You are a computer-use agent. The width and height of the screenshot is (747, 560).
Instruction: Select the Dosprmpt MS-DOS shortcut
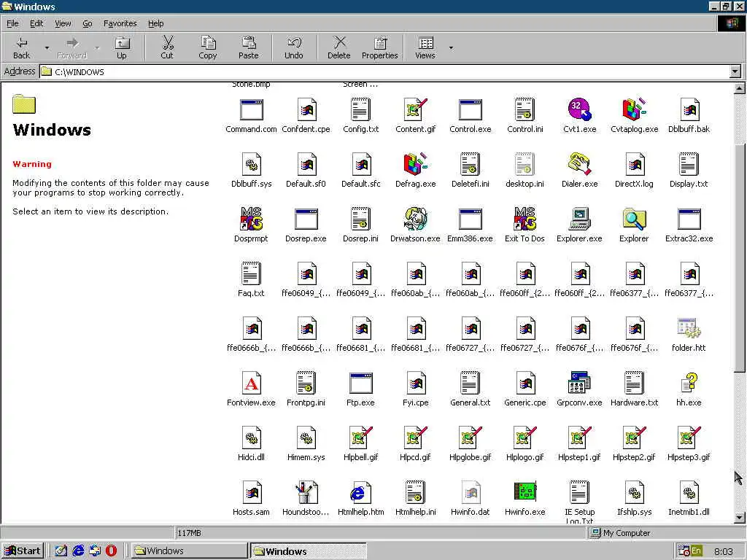tap(251, 219)
